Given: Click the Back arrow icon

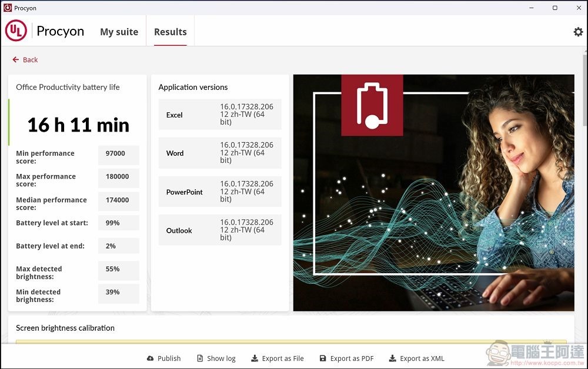Looking at the screenshot, I should [16, 59].
